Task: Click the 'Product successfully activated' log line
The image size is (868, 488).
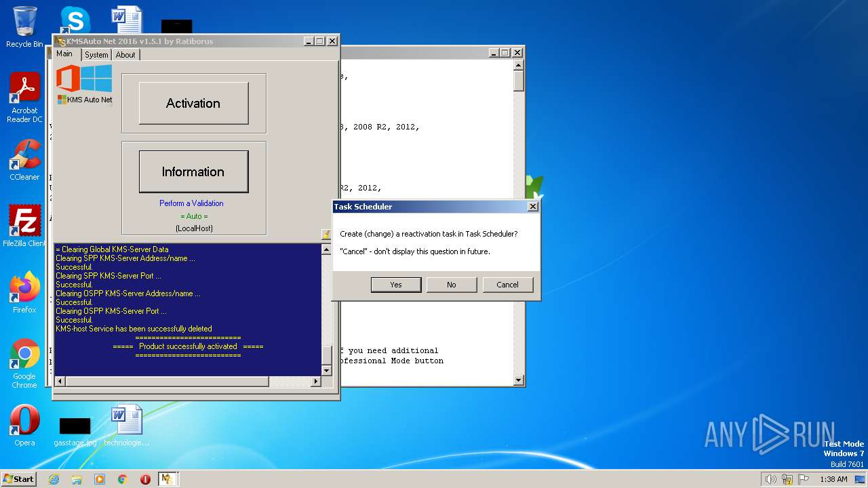Action: coord(188,346)
